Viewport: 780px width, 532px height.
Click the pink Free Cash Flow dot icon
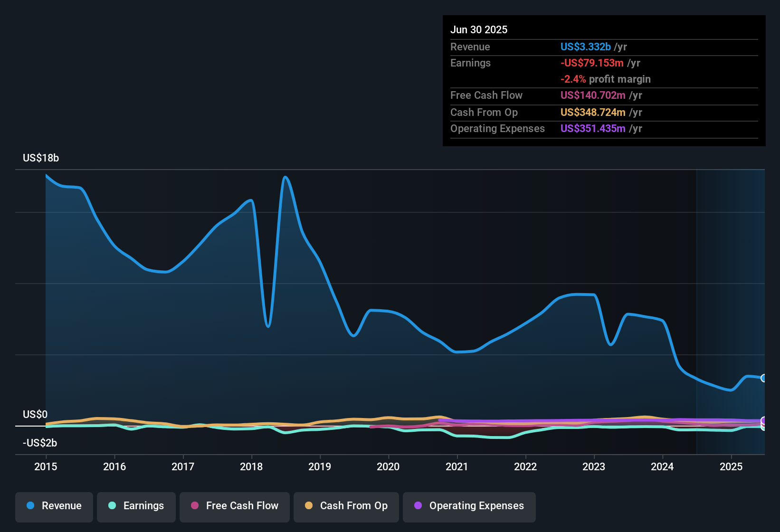[194, 506]
